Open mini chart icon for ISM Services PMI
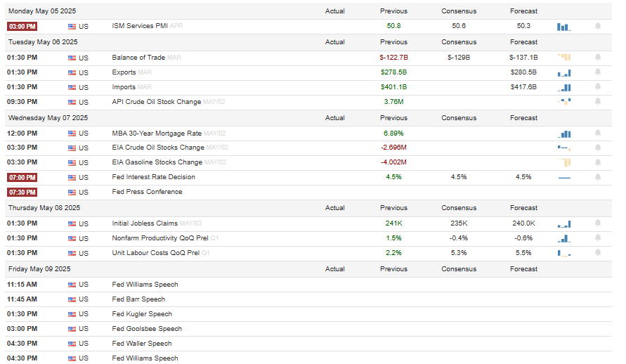The height and width of the screenshot is (364, 626). click(x=564, y=27)
